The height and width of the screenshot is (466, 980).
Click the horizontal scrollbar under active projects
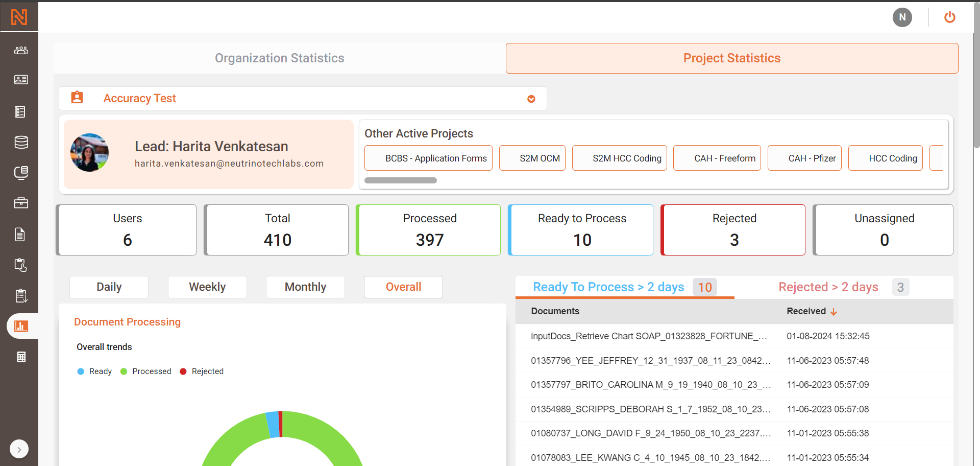click(x=401, y=180)
